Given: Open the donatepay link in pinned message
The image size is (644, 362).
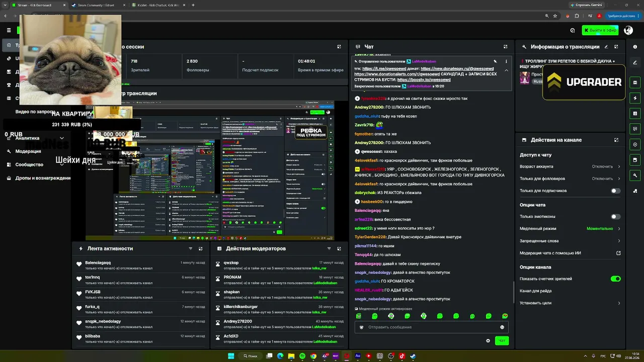Looking at the screenshot, I should 457,68.
